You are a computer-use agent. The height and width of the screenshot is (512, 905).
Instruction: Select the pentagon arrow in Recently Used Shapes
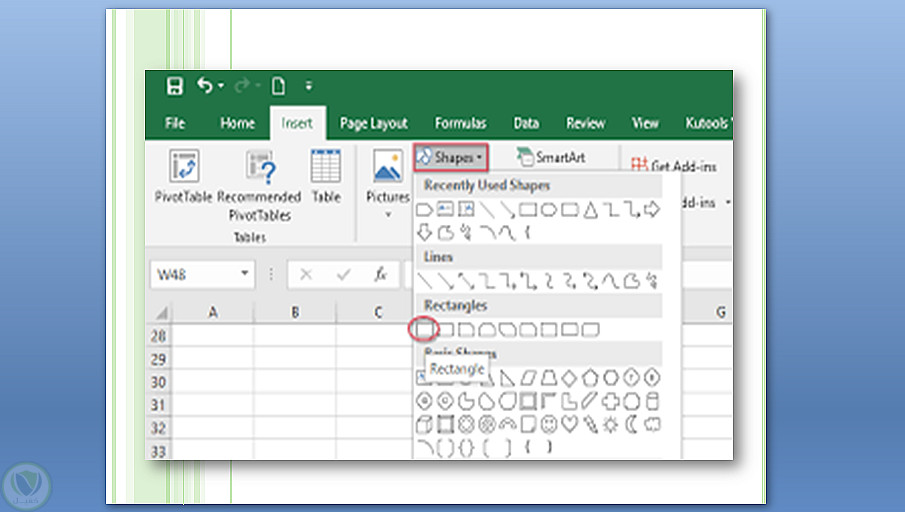tap(424, 210)
